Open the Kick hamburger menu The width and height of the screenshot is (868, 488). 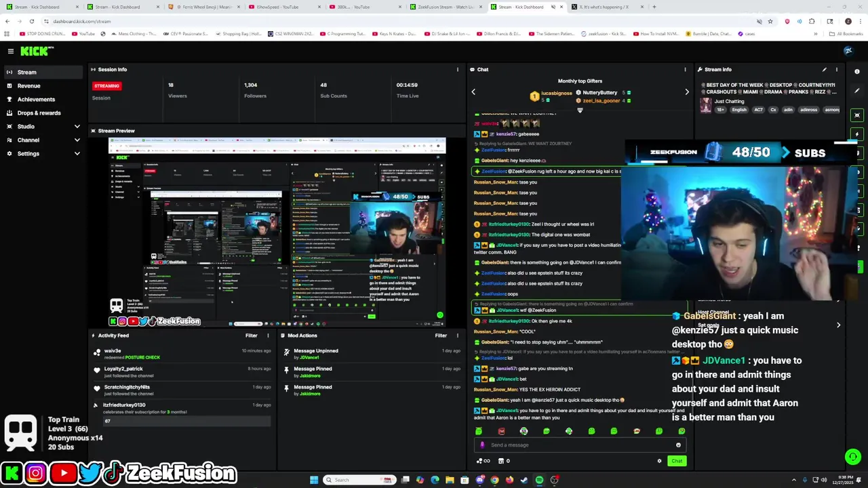tap(11, 51)
